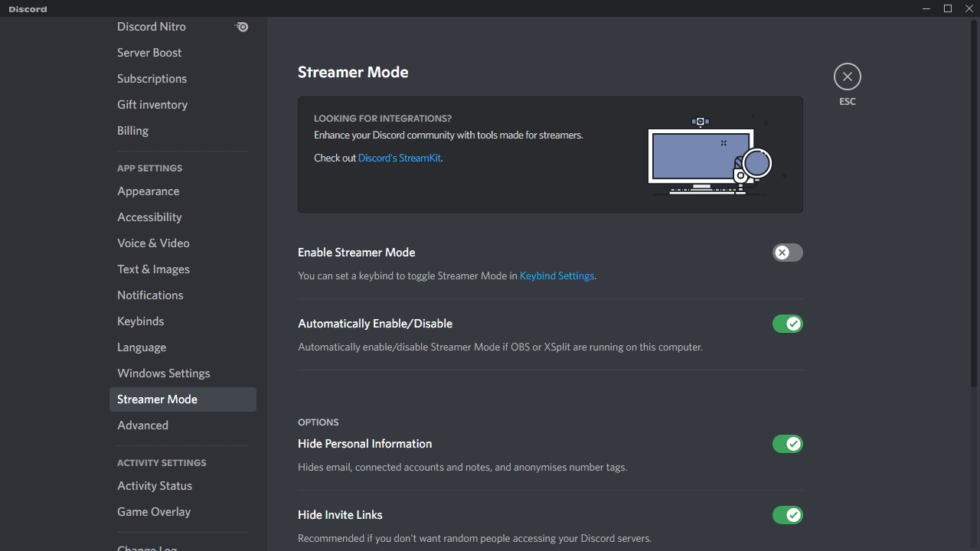
Task: Switch off Hide Invite Links toggle
Action: click(788, 515)
